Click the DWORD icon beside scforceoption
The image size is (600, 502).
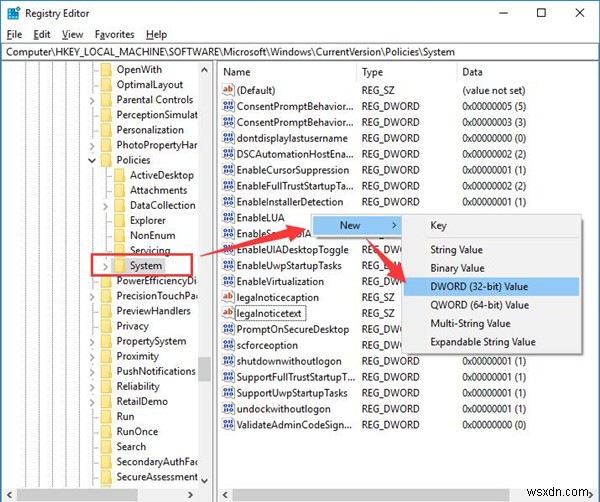tap(228, 345)
